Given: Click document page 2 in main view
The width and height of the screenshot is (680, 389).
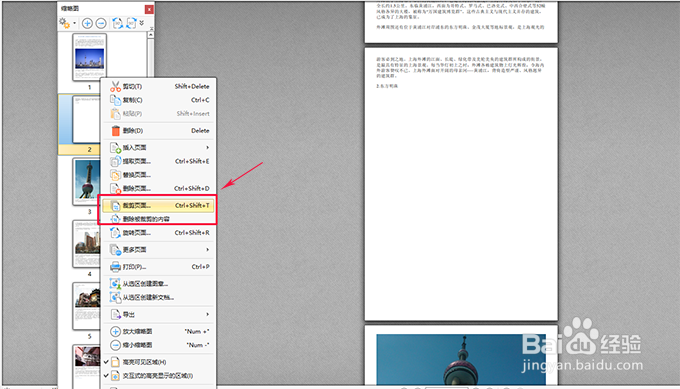Looking at the screenshot, I should pos(461,184).
